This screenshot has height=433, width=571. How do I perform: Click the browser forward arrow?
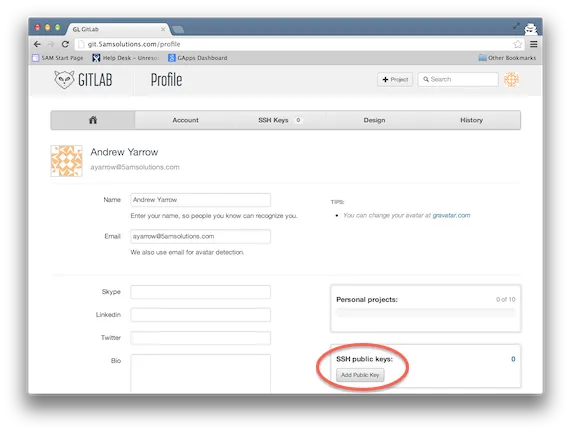(x=51, y=44)
